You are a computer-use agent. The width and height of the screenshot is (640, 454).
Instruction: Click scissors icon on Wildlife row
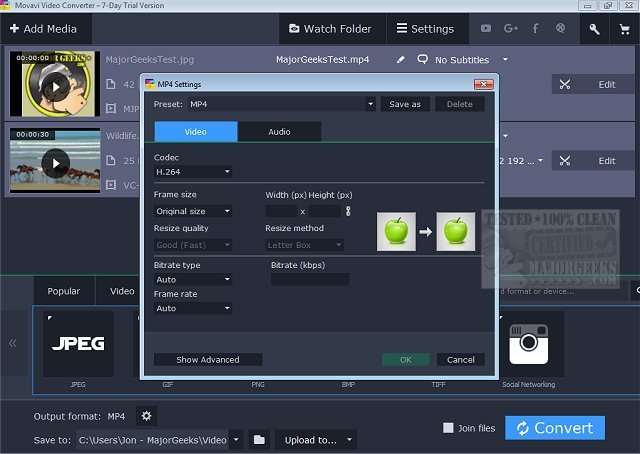click(x=565, y=161)
